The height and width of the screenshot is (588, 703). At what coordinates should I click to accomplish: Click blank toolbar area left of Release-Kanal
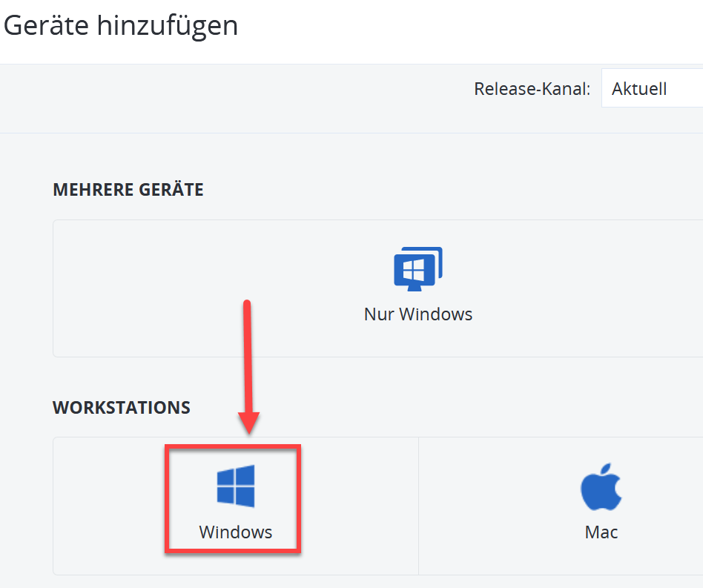coord(222,98)
